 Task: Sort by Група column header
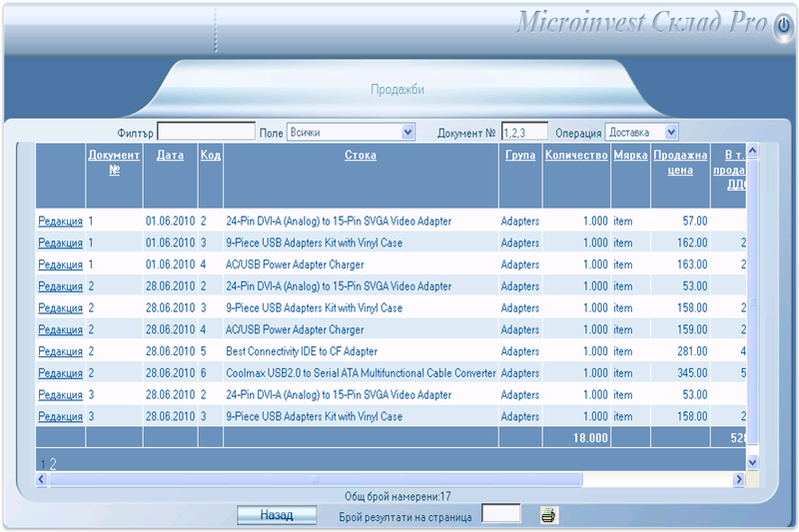520,155
